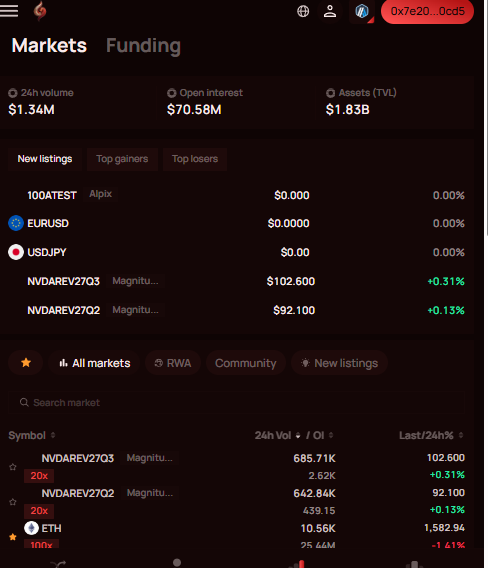Click the Assets (TVL) info icon

330,93
